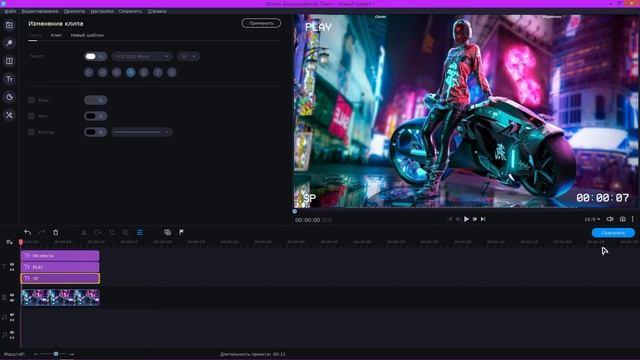Open the 16:9 aspect ratio dropdown

point(592,219)
